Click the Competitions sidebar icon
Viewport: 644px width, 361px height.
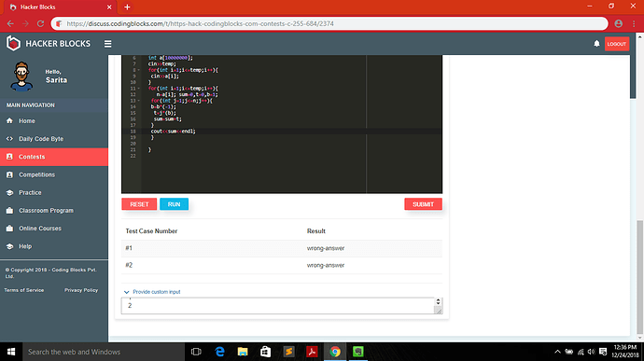pos(9,174)
